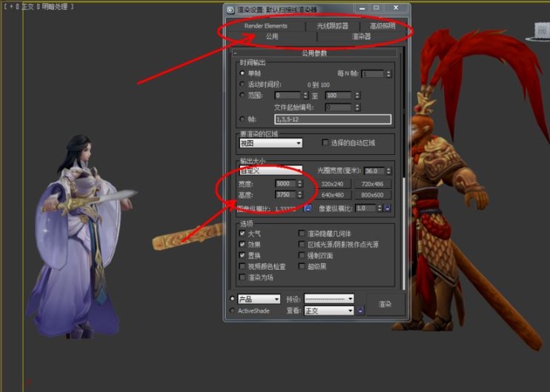Click the 光圈宽度 spinner arrows
550x392 pixels.
pos(388,170)
